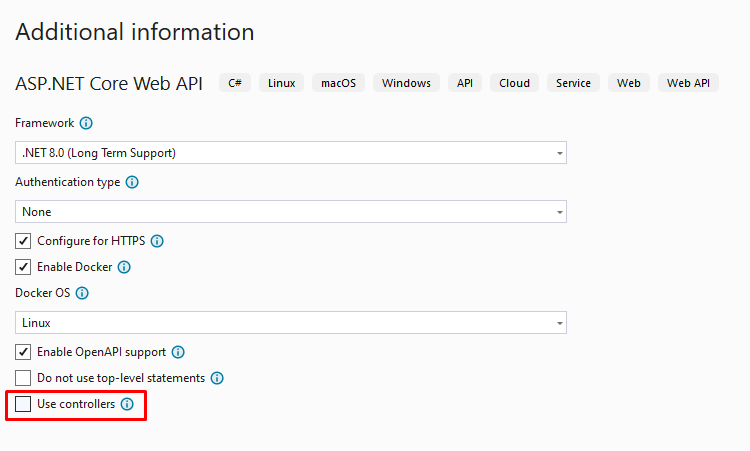Expand the Authentication type dropdown
Screen dimensions: 750x451
(290, 212)
